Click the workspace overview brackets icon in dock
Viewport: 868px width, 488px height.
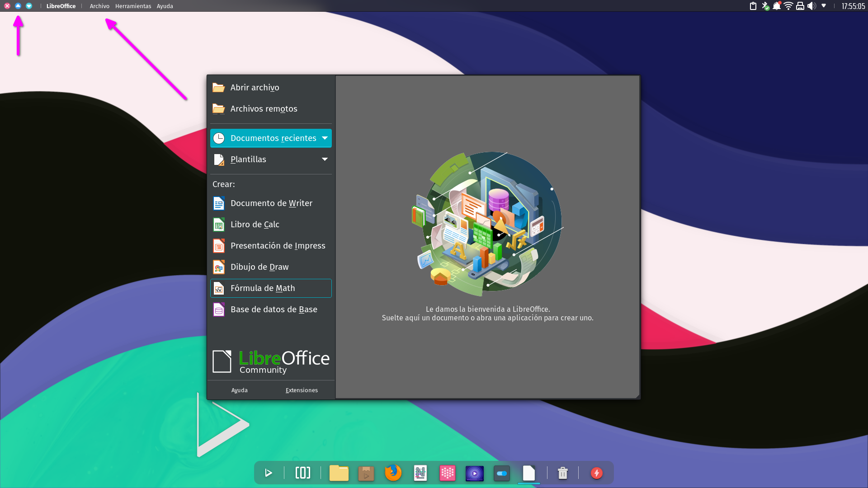[303, 473]
